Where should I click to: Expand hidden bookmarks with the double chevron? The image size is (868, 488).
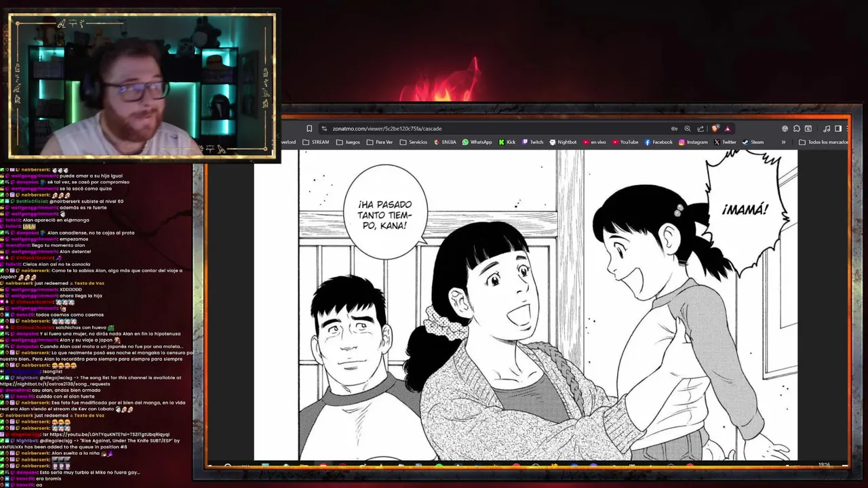pos(783,142)
